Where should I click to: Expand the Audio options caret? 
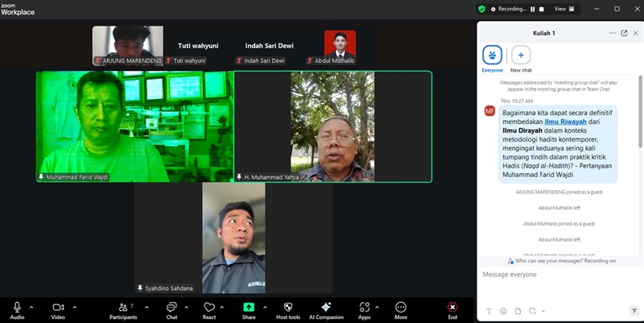click(31, 308)
